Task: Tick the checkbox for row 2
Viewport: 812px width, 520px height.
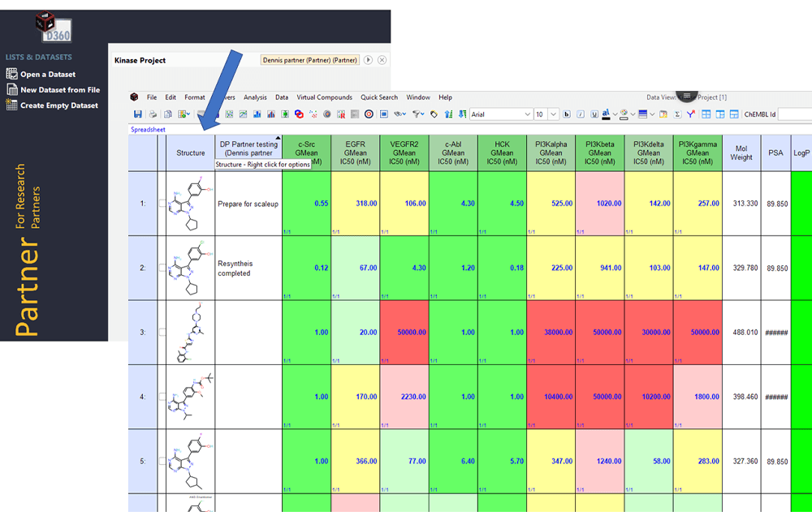Action: tap(162, 268)
